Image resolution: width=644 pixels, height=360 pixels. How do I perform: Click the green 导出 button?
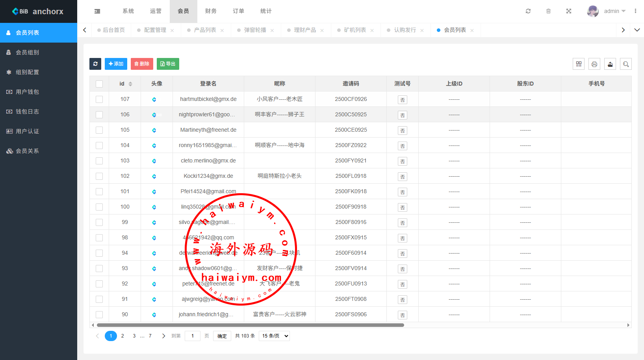coord(168,64)
